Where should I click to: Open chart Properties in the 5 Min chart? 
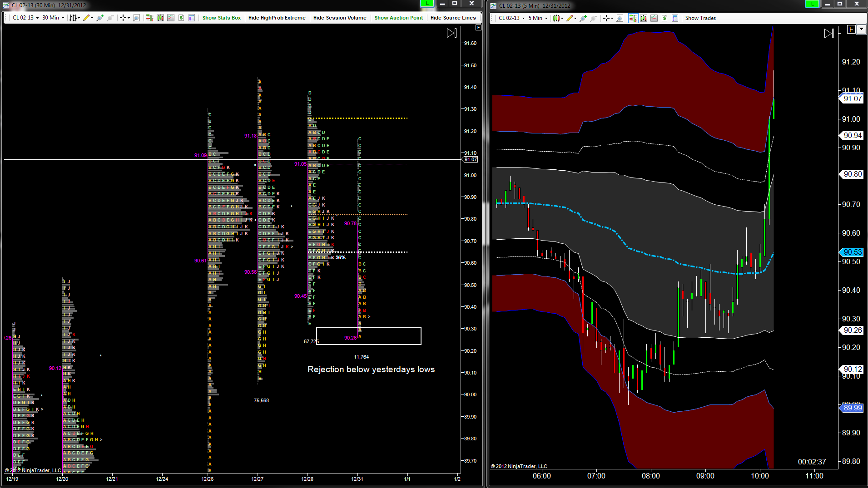coord(675,18)
